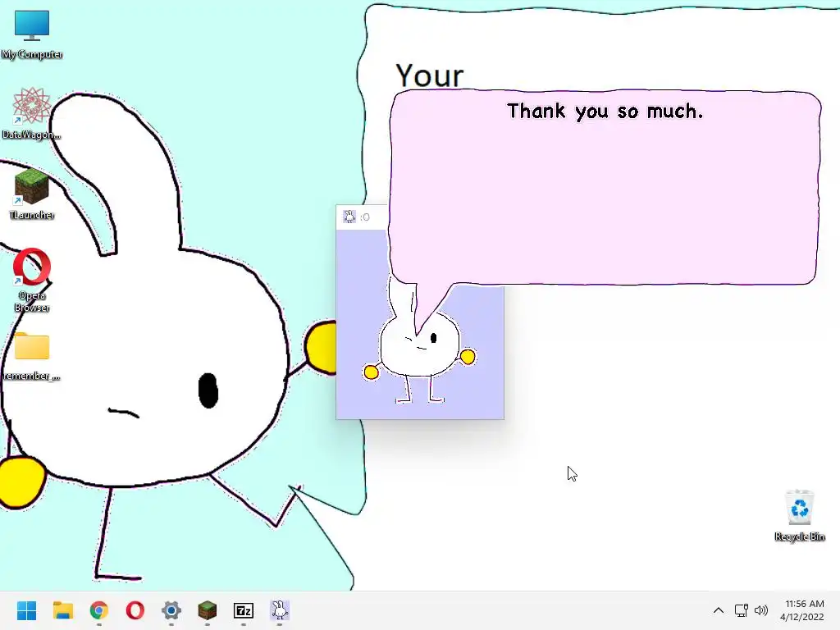
Task: Open the DataWagon desktop shortcut
Action: point(32,113)
